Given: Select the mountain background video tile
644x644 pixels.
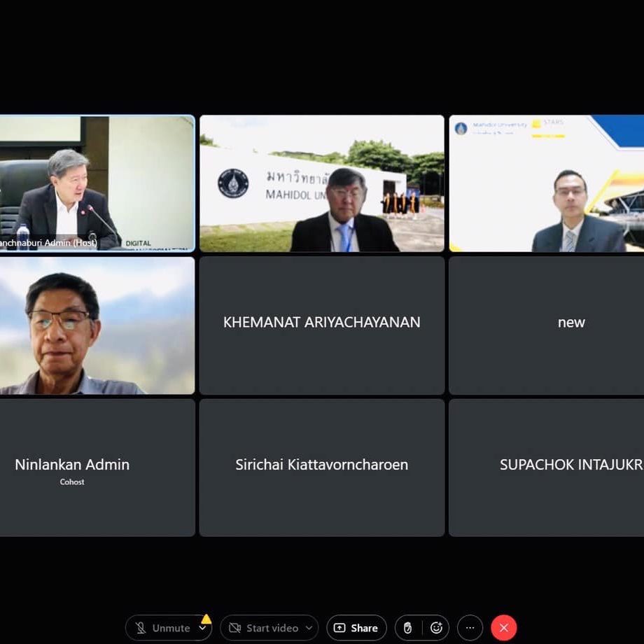Looking at the screenshot, I should [97, 325].
